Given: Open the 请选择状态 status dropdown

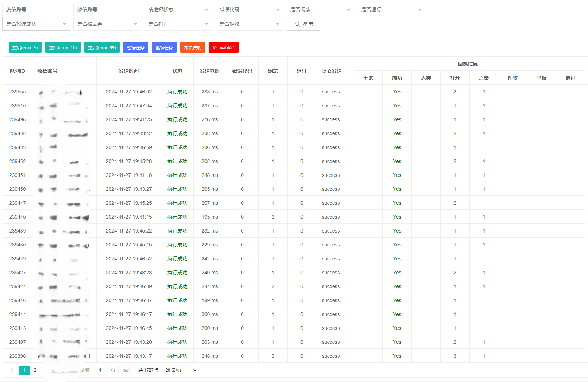Looking at the screenshot, I should coord(178,10).
